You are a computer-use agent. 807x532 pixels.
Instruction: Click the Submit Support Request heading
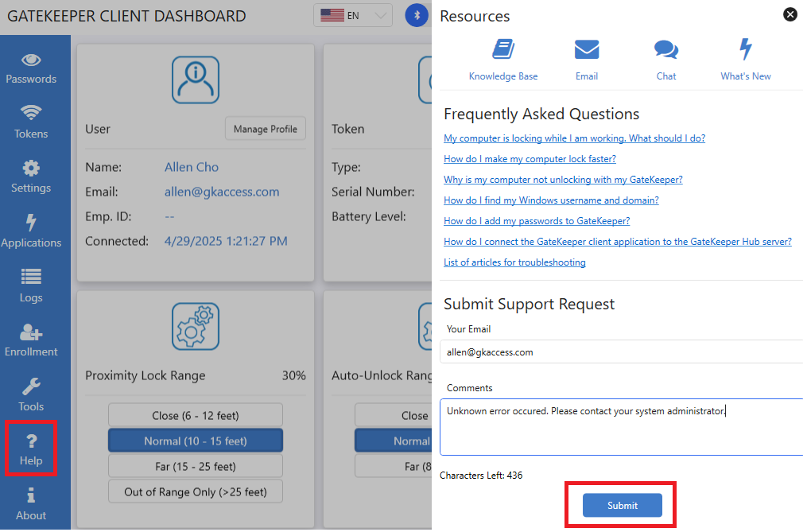(529, 304)
